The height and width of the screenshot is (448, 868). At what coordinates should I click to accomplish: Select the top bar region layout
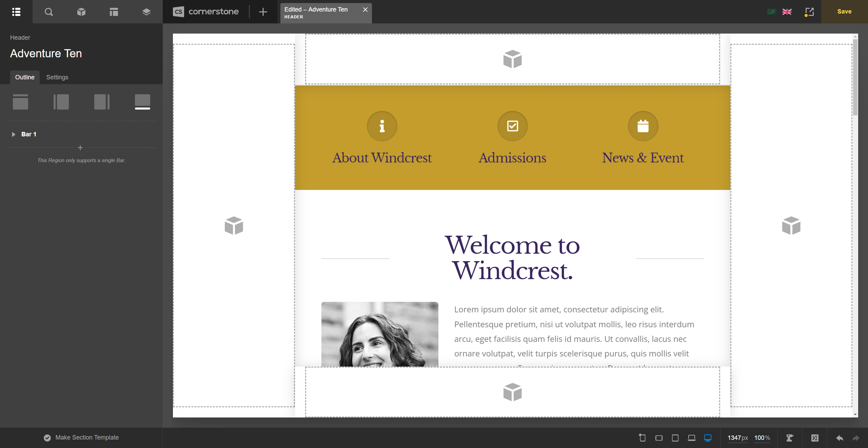[x=20, y=102]
